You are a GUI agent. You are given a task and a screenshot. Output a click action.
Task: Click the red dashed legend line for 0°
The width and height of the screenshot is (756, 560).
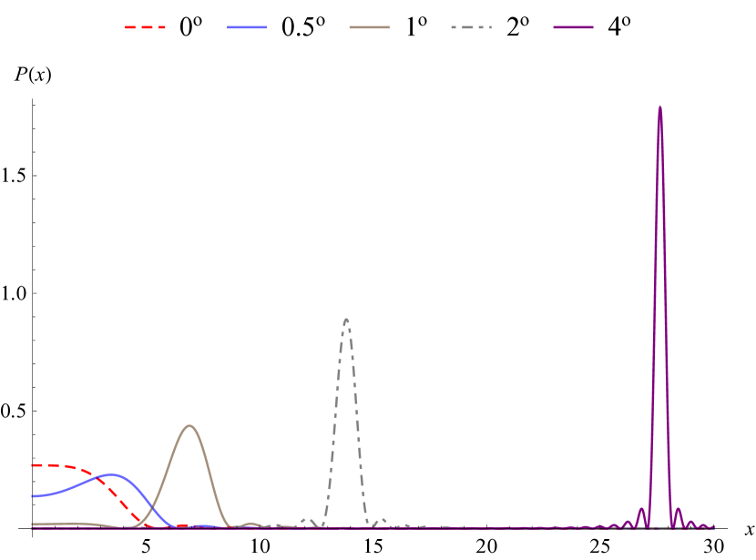coord(145,27)
